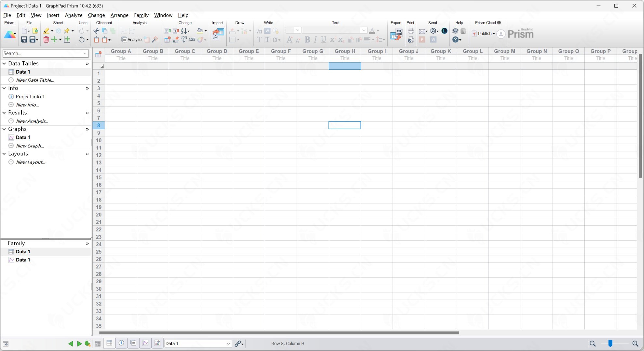Collapse the Results section
Image resolution: width=644 pixels, height=351 pixels.
[4, 113]
